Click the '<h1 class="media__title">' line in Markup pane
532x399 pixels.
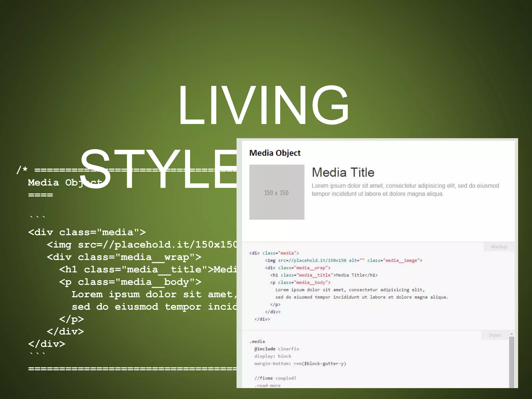(x=324, y=275)
